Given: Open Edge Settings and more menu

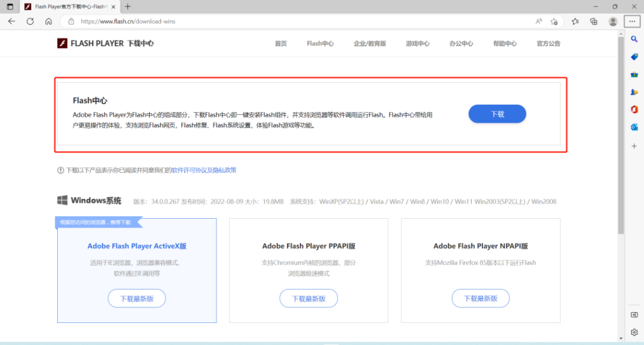Looking at the screenshot, I should click(632, 21).
